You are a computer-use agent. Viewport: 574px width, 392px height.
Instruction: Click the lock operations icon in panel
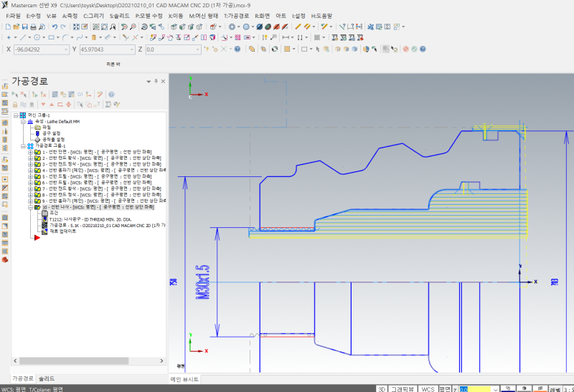click(15, 104)
